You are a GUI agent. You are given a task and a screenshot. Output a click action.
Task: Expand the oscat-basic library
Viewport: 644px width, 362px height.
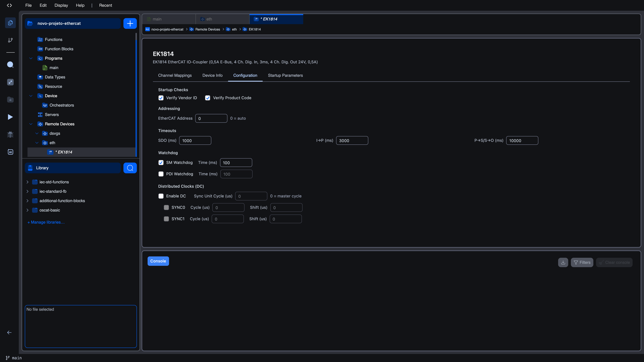(x=28, y=210)
